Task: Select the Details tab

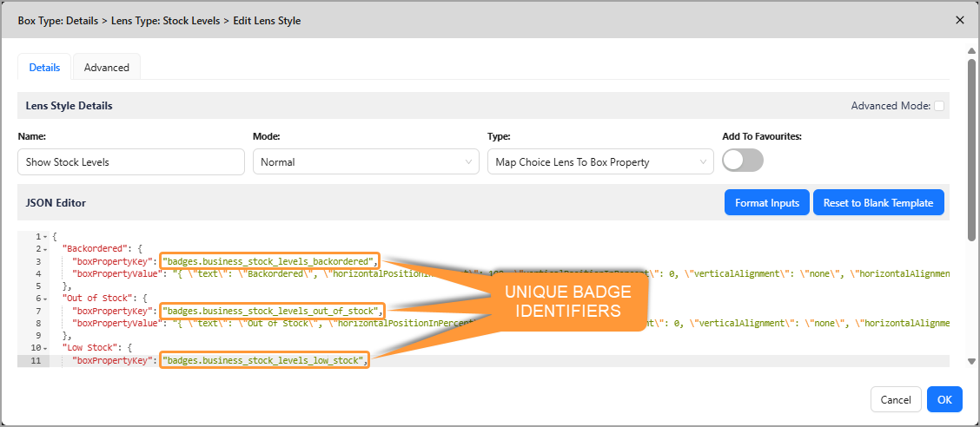Action: click(44, 68)
